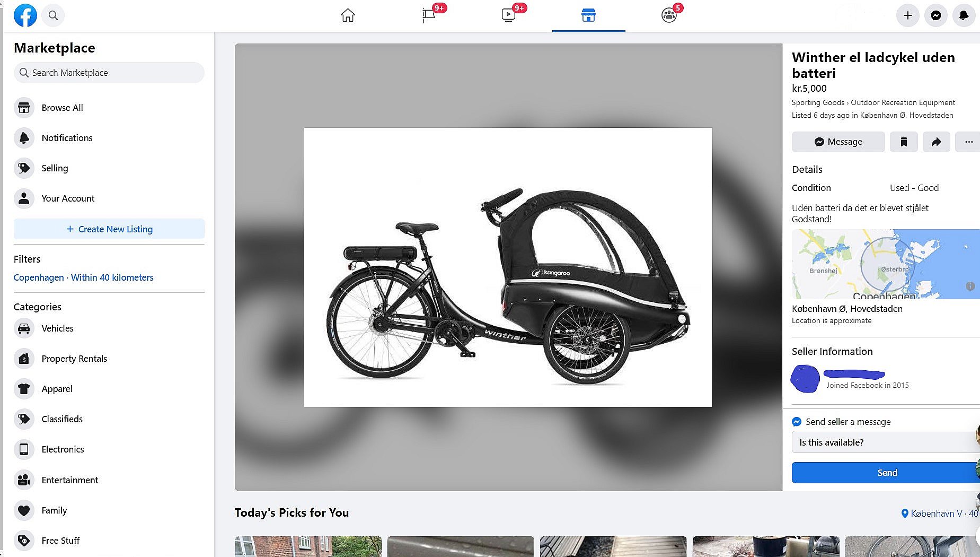Screen dimensions: 980x557
Task: Click the plus Create icon
Action: tap(908, 15)
